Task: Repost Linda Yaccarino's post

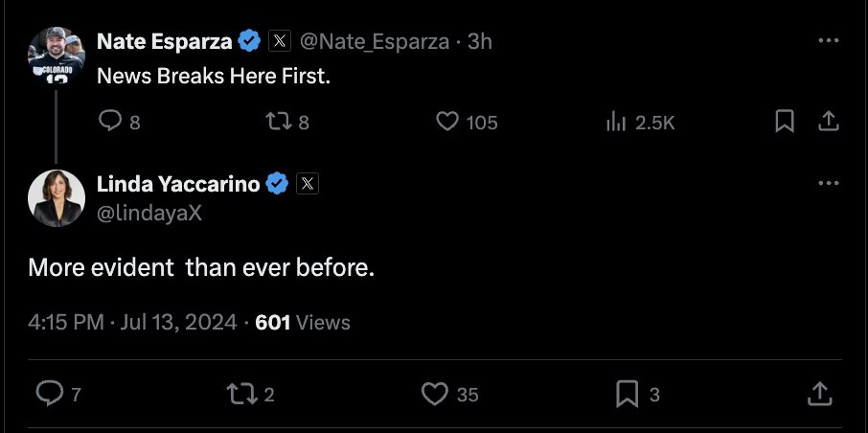Action: click(239, 393)
